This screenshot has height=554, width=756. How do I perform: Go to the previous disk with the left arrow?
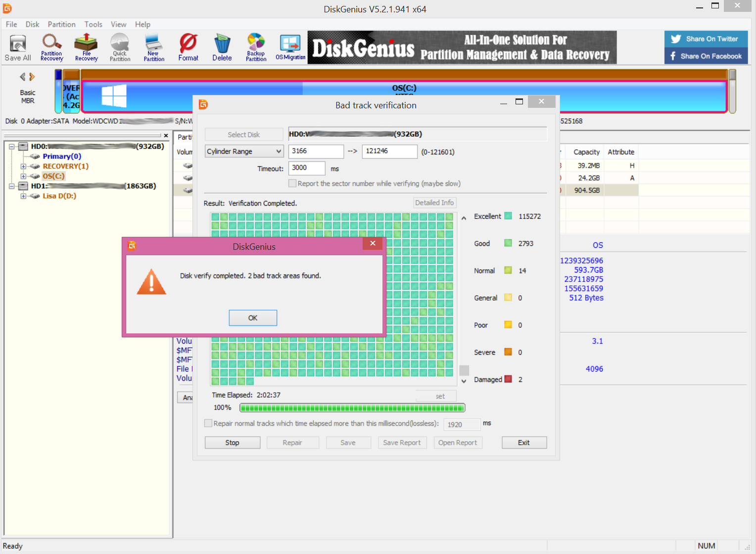pos(22,77)
